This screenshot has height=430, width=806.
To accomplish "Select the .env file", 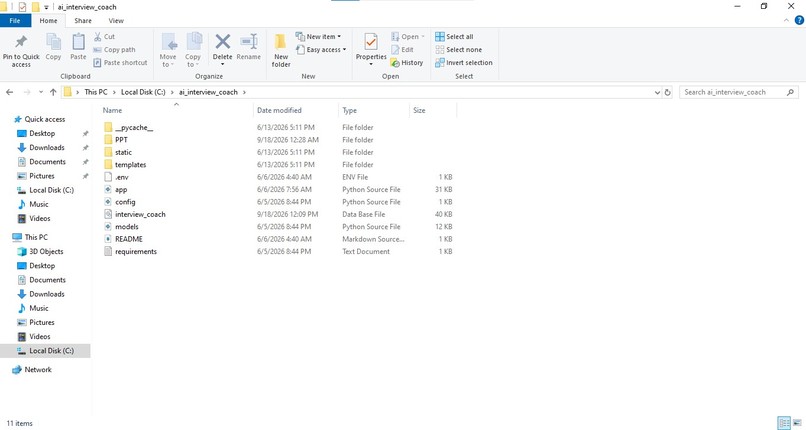I will (x=122, y=177).
